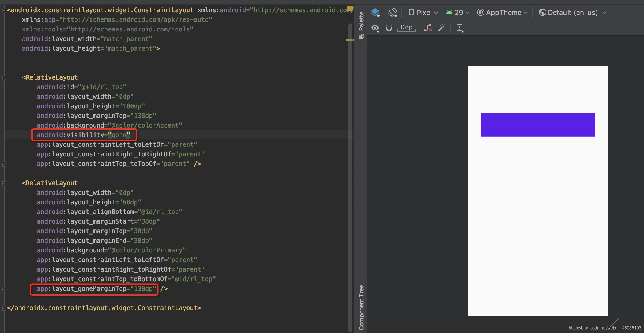Open the AppTheme theme dropdown
This screenshot has height=333, width=644.
(502, 13)
